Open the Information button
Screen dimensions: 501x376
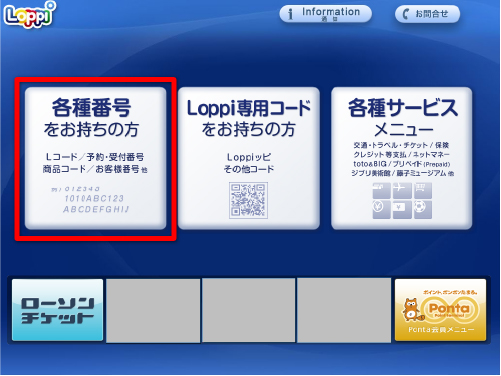325,14
